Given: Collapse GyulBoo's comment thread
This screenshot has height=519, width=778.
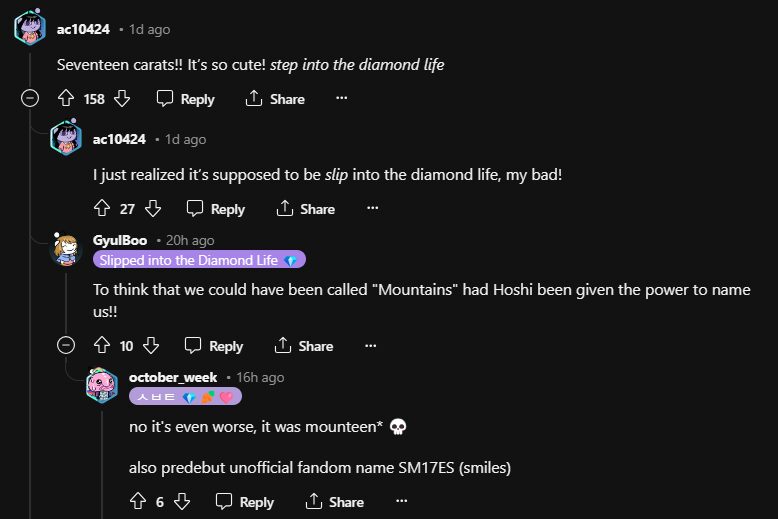Looking at the screenshot, I should pyautogui.click(x=66, y=346).
